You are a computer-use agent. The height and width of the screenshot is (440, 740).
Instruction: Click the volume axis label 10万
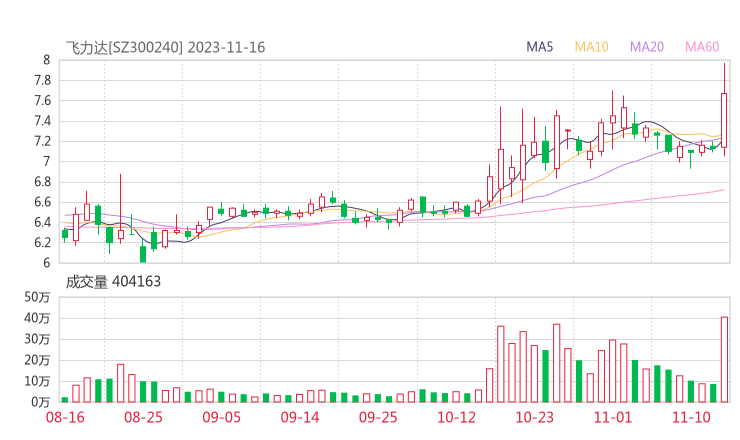[x=37, y=381]
